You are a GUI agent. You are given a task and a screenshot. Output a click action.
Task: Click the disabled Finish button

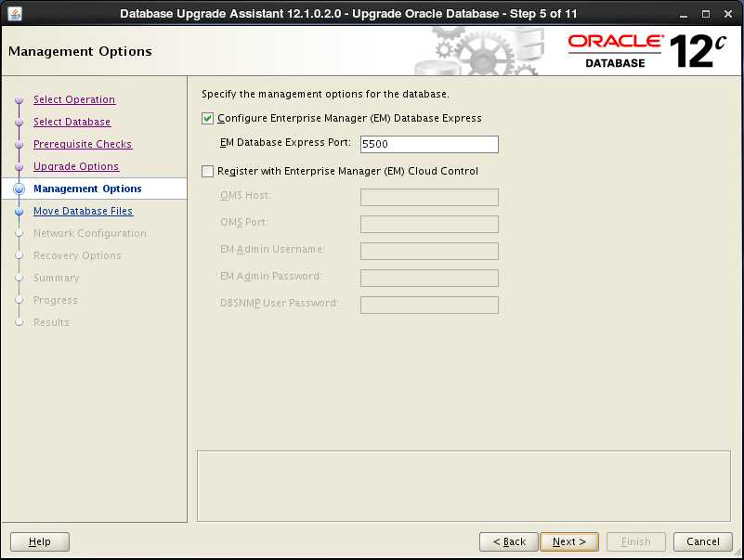[x=636, y=541]
